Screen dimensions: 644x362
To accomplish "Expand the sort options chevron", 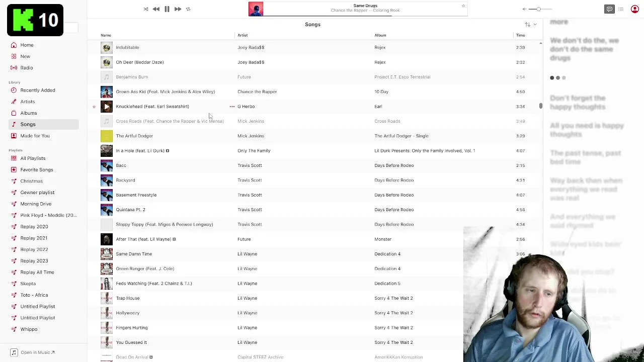I will pyautogui.click(x=535, y=25).
